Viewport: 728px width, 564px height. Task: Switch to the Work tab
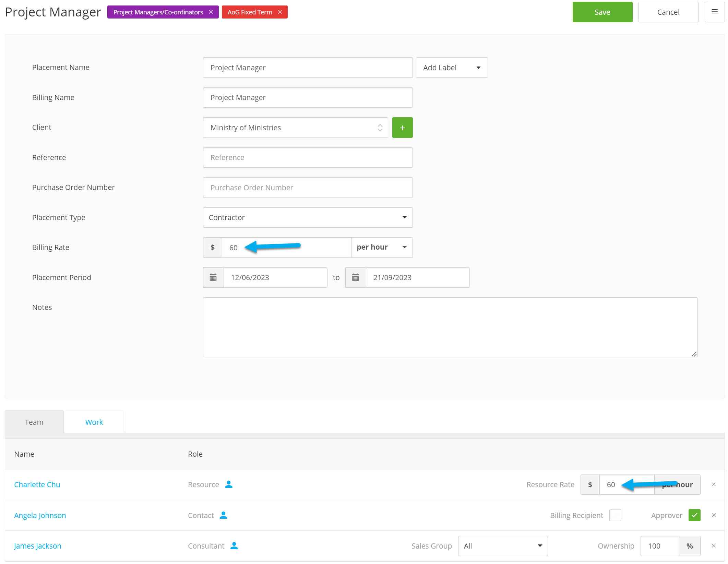[x=94, y=422]
